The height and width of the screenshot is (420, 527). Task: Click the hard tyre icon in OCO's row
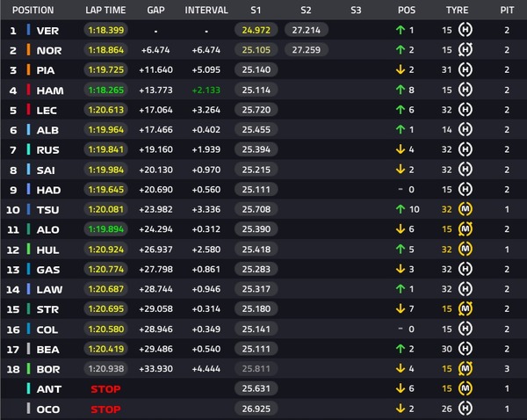[x=466, y=409]
